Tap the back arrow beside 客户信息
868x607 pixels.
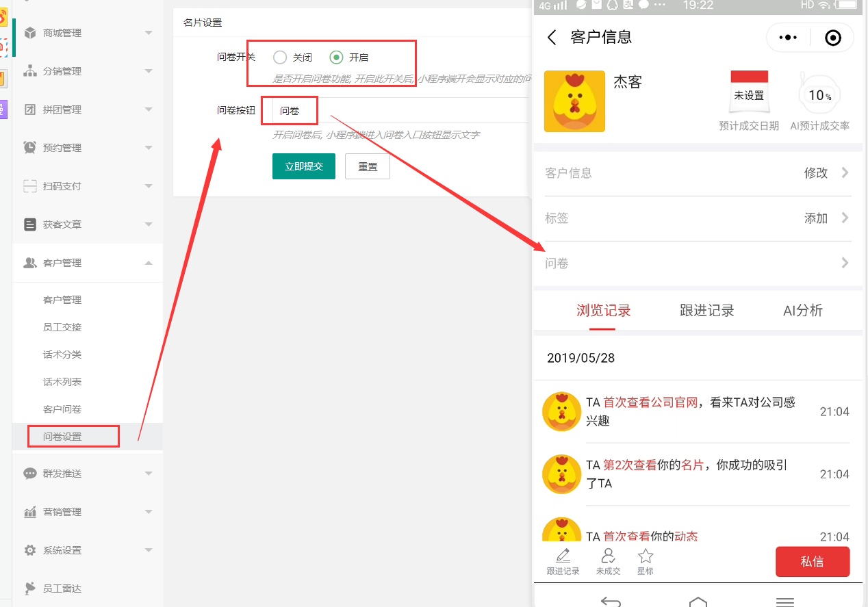click(552, 38)
